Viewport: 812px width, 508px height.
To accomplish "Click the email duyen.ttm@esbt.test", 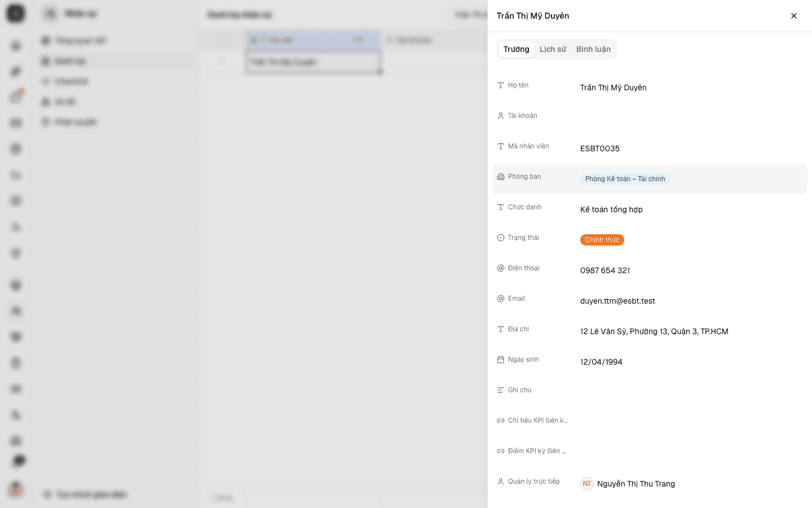I will [x=617, y=301].
